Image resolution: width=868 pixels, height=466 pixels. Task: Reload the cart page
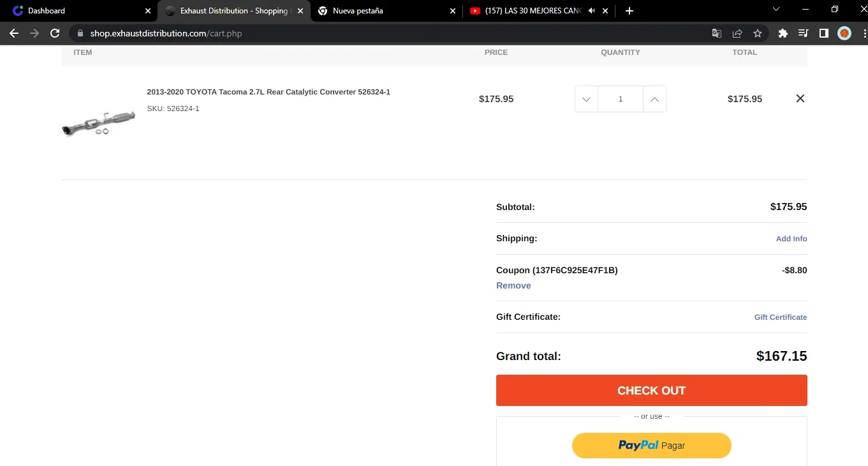coord(55,33)
